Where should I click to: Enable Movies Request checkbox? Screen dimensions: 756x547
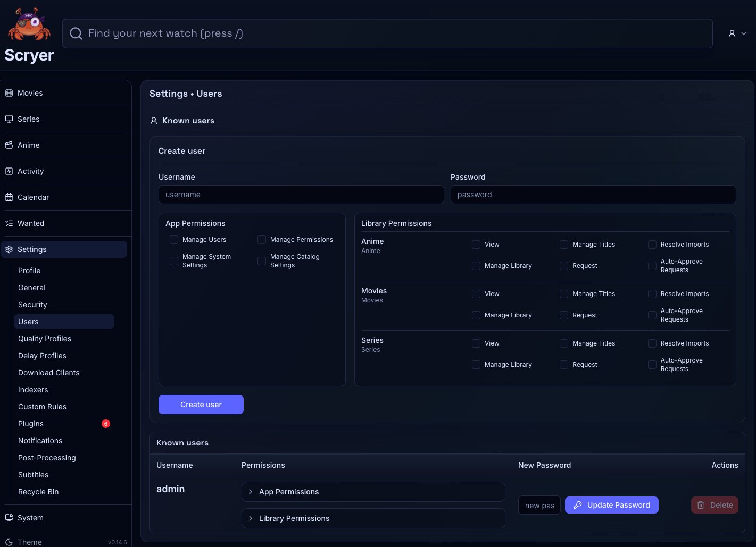564,315
